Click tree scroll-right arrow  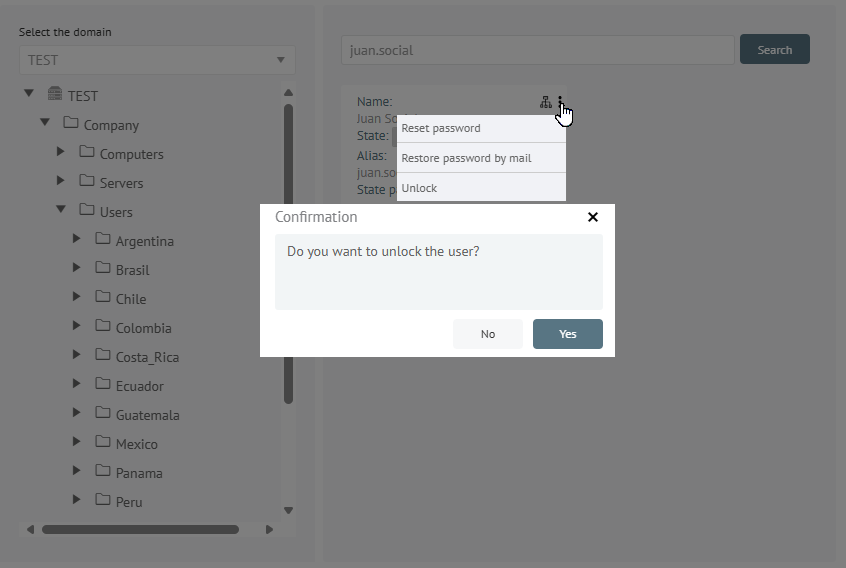tap(269, 530)
